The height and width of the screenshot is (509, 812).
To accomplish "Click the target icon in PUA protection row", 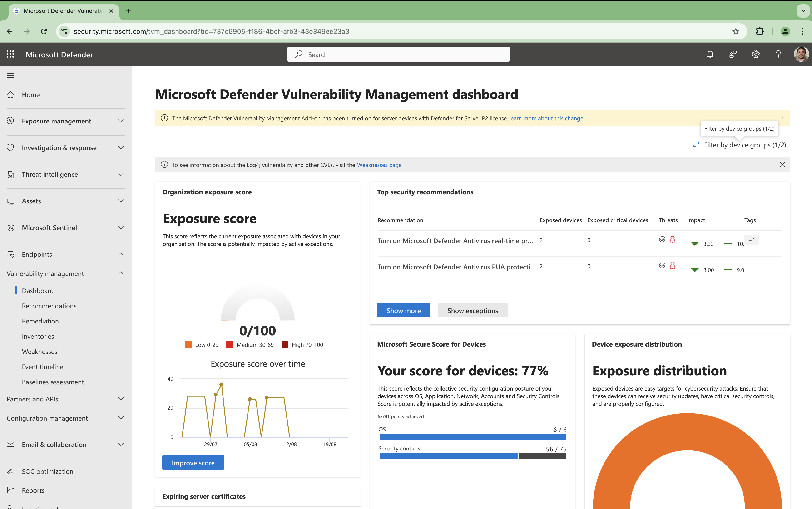I will 662,266.
